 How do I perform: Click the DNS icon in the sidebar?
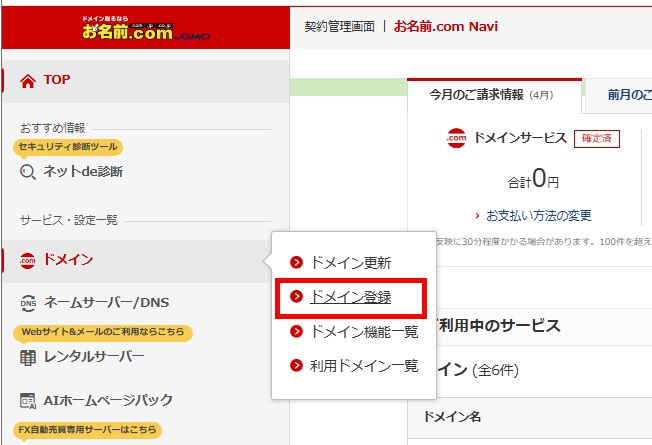point(28,303)
